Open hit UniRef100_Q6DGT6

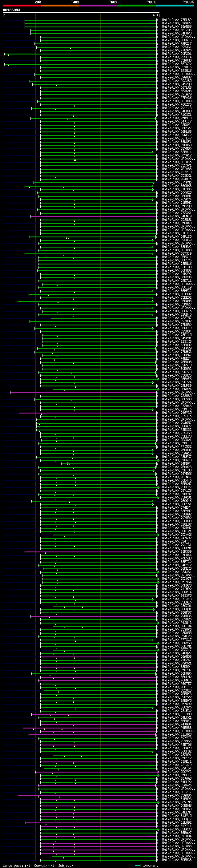point(177,40)
